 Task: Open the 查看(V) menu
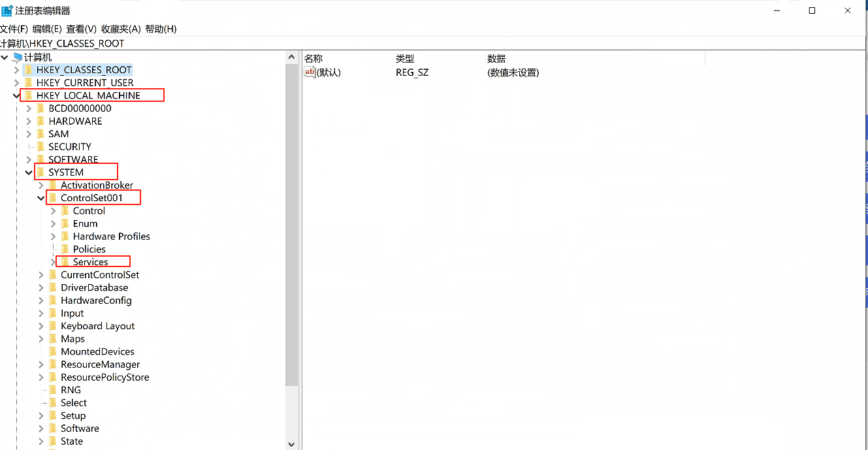tap(82, 29)
